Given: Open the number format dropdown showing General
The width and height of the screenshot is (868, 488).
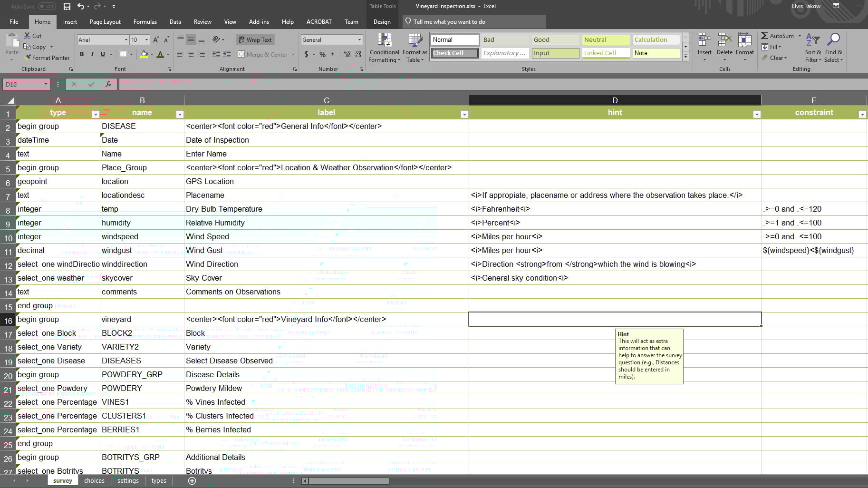Looking at the screenshot, I should coord(359,40).
